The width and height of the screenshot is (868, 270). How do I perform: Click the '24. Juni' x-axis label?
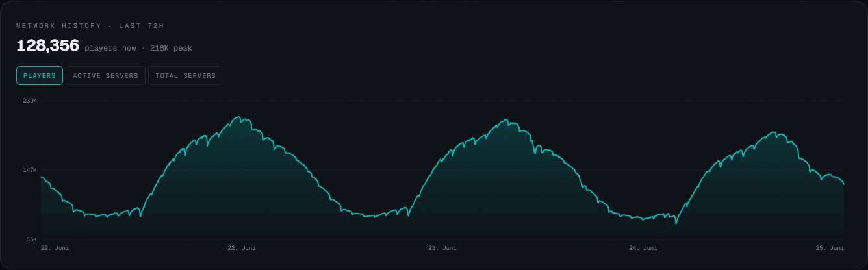(x=643, y=248)
